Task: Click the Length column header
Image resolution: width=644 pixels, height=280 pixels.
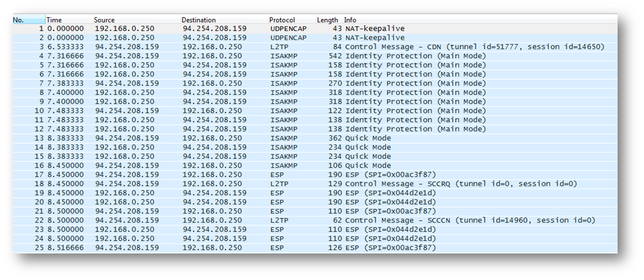Action: pyautogui.click(x=329, y=20)
